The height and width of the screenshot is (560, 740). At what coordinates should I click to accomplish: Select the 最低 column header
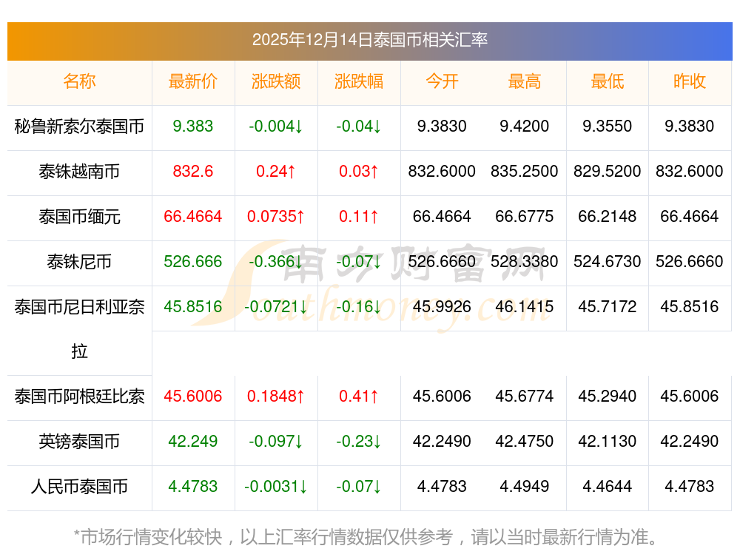point(608,81)
